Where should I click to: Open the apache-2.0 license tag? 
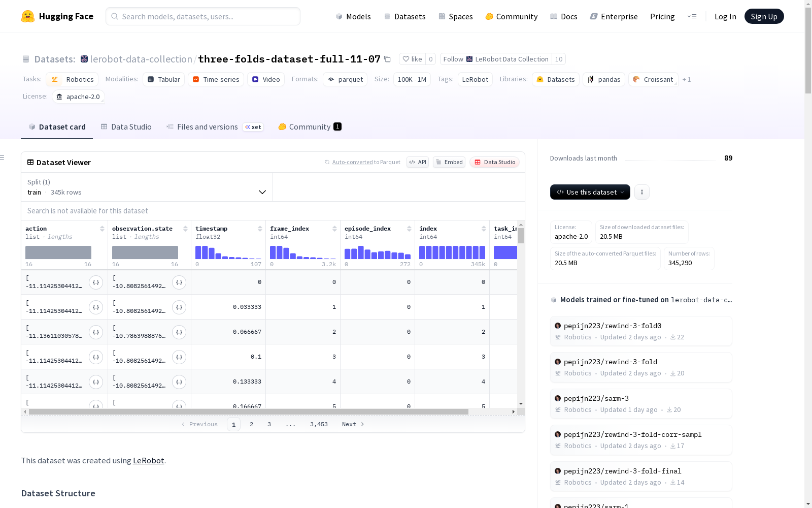tap(78, 97)
